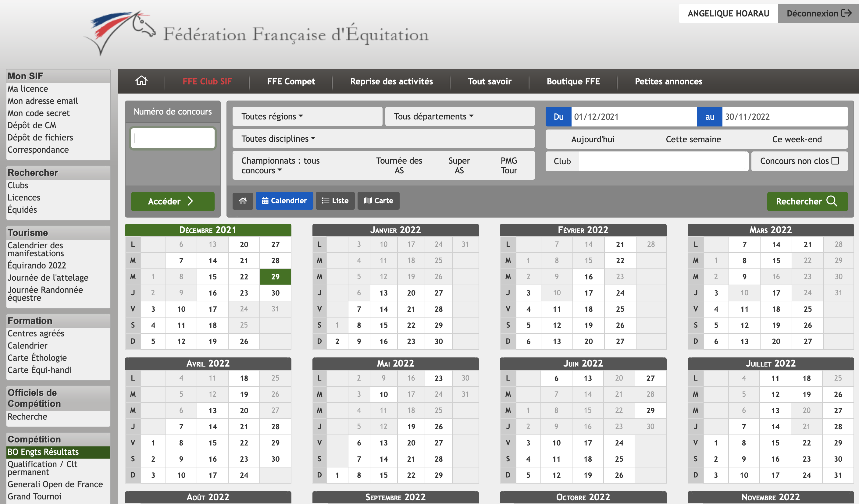The height and width of the screenshot is (504, 859).
Task: Click the Février 2022 month header
Action: pyautogui.click(x=583, y=230)
